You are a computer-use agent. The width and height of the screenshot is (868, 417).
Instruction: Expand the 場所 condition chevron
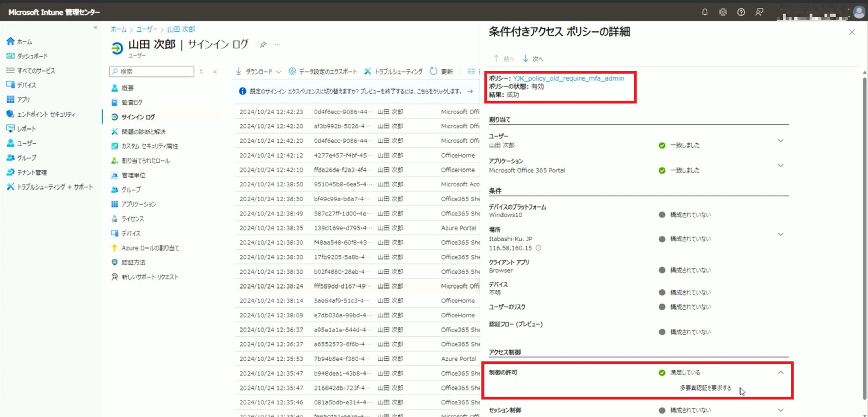(781, 234)
